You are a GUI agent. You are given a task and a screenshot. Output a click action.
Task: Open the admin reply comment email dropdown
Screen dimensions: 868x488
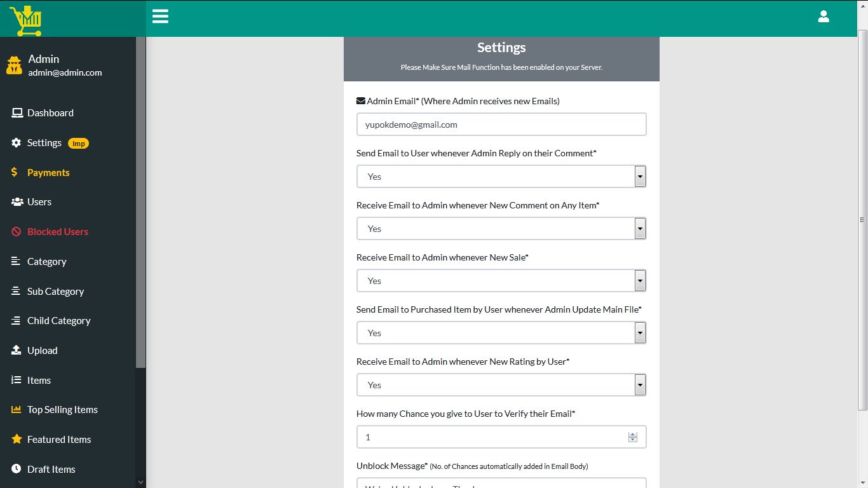pyautogui.click(x=501, y=177)
